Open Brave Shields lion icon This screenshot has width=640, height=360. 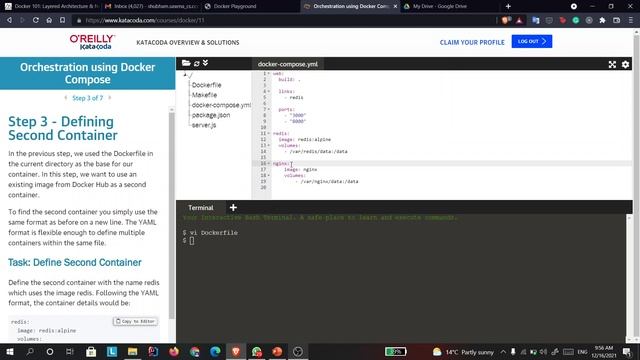tap(506, 20)
